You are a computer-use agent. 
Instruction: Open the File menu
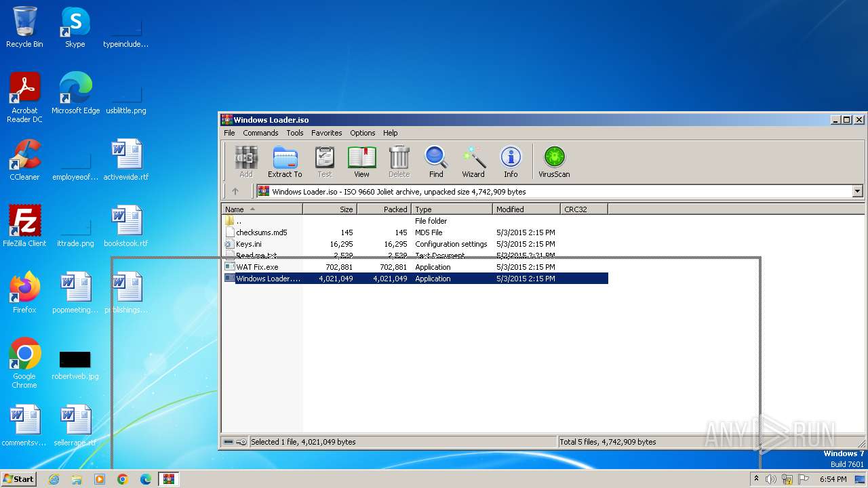pyautogui.click(x=229, y=133)
